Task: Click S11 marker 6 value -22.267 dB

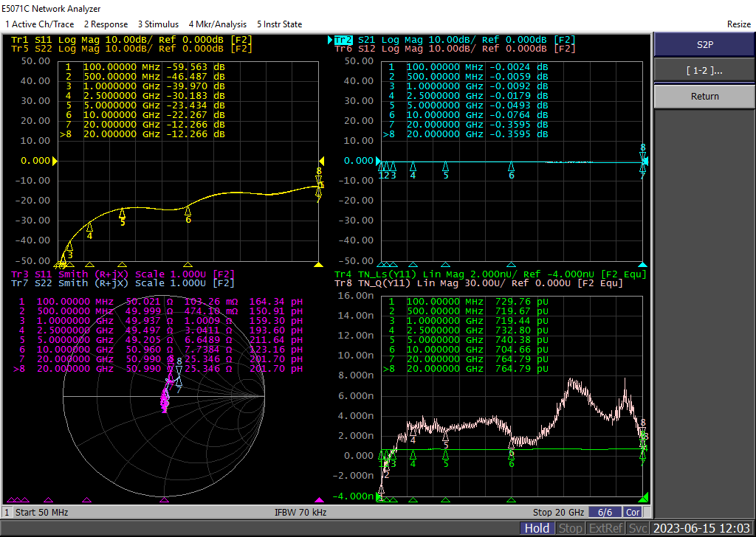Action: (195, 115)
